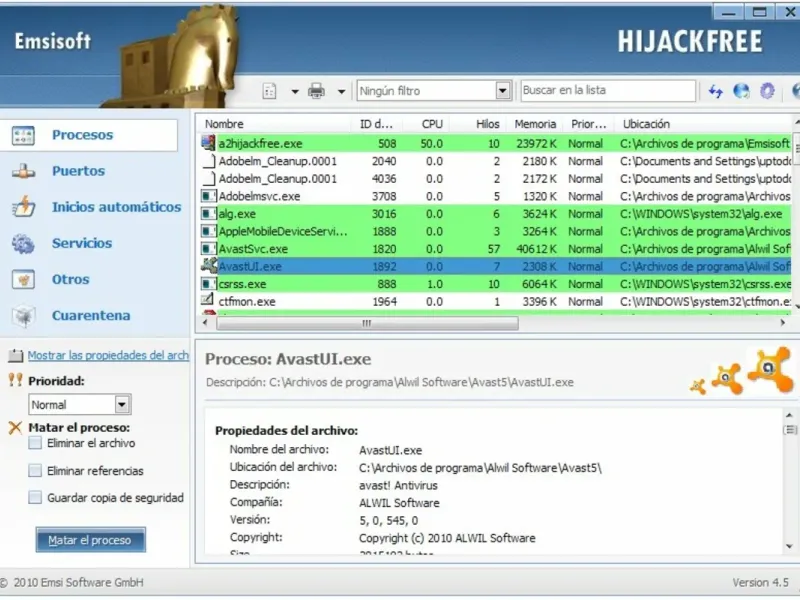Viewport: 800px width, 600px height.
Task: Click the 23972 K memory value
Action: pos(536,144)
